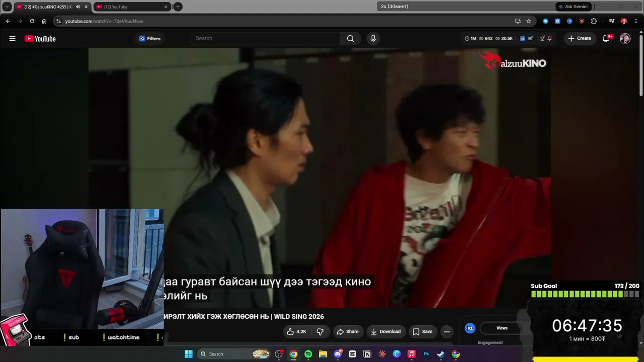This screenshot has height=362, width=644.
Task: Open Spotify from the taskbar
Action: coord(308,354)
